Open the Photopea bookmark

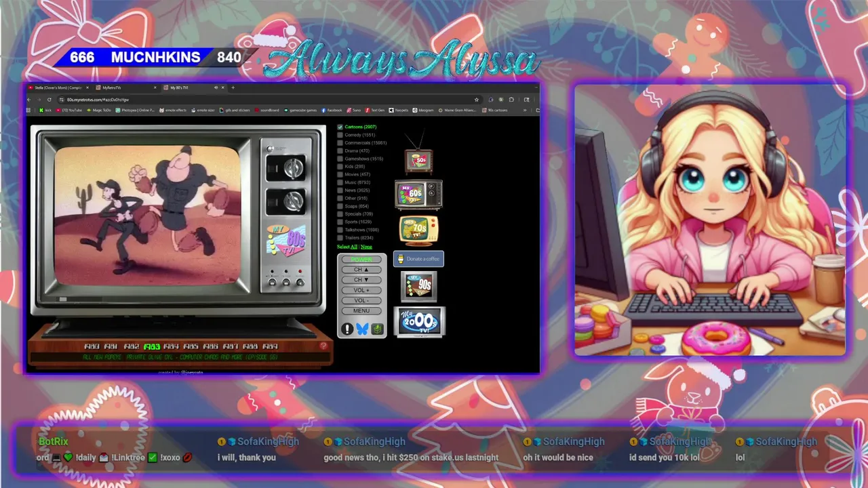click(136, 110)
